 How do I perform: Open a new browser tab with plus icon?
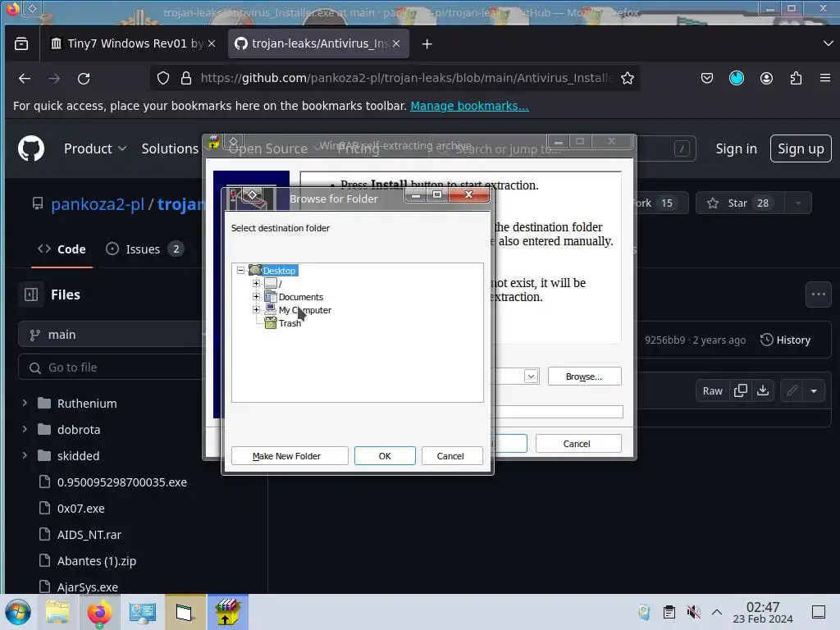pos(427,44)
